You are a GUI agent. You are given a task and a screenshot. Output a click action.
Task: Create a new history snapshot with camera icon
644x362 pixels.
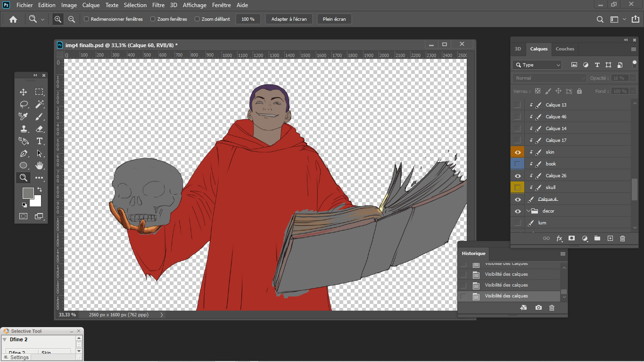click(538, 308)
